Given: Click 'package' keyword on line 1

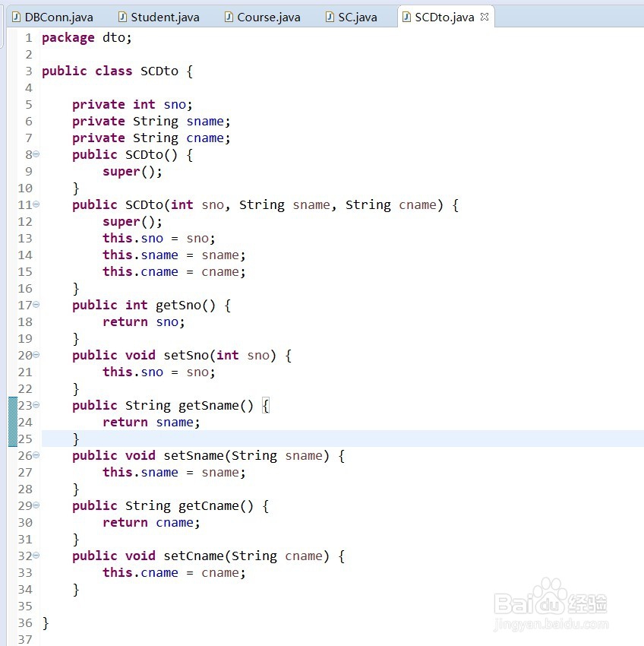Looking at the screenshot, I should click(x=68, y=38).
